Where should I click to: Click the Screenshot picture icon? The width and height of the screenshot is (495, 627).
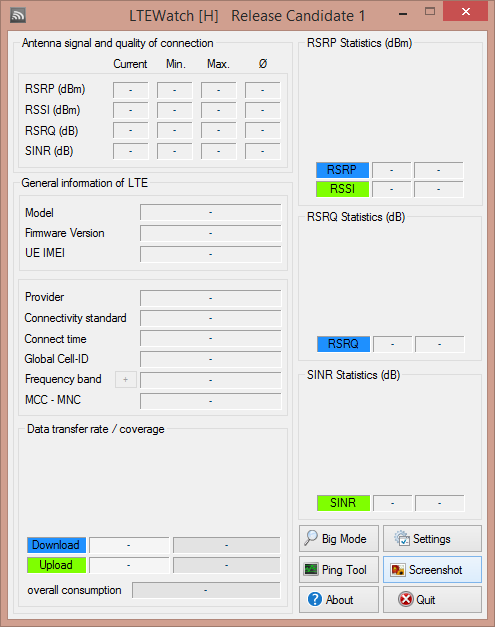pos(398,569)
